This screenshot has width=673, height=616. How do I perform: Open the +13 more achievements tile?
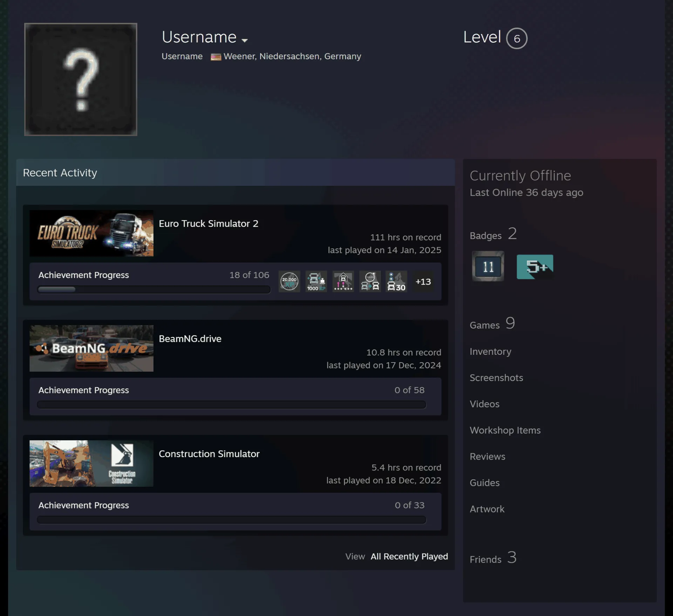pos(423,282)
